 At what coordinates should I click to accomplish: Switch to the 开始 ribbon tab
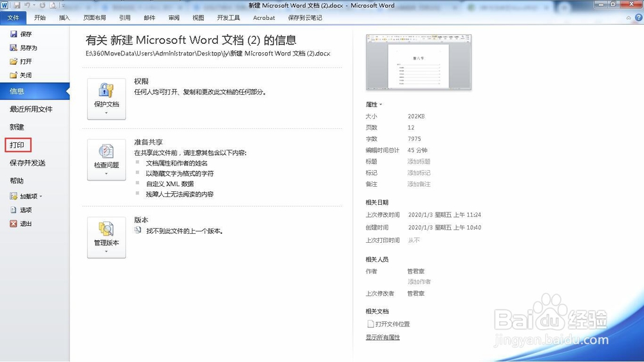point(40,17)
